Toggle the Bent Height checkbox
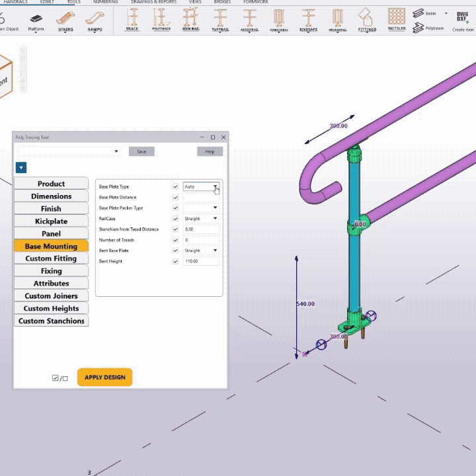This screenshot has width=476, height=476. coord(175,261)
